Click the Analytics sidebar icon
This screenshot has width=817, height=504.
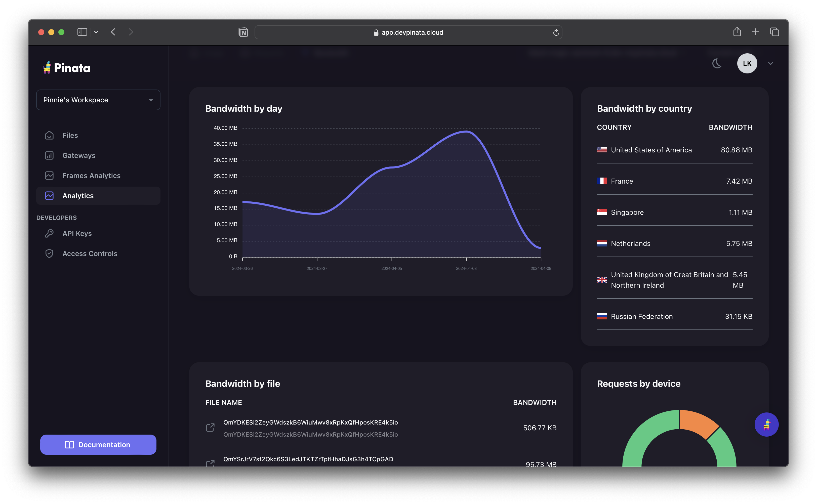click(50, 195)
